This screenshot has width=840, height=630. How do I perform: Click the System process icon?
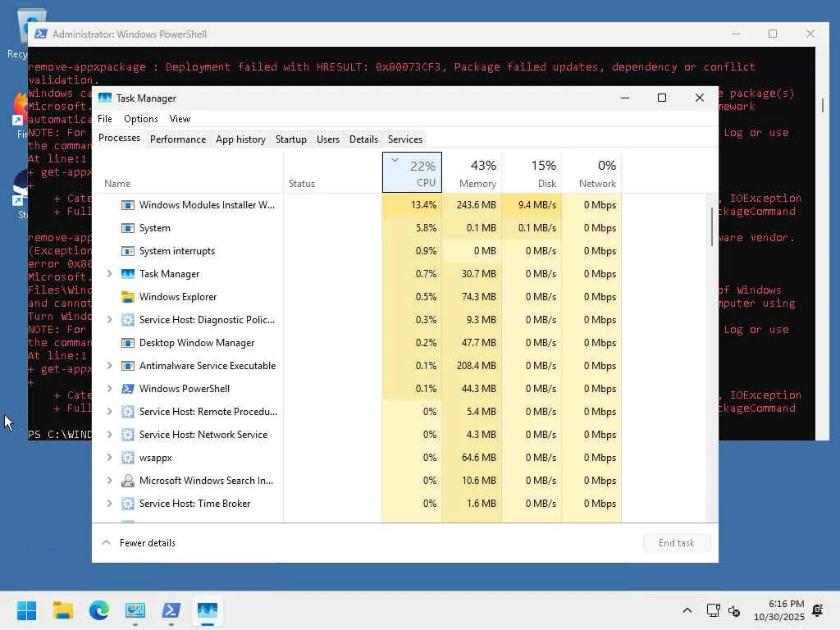click(x=127, y=228)
